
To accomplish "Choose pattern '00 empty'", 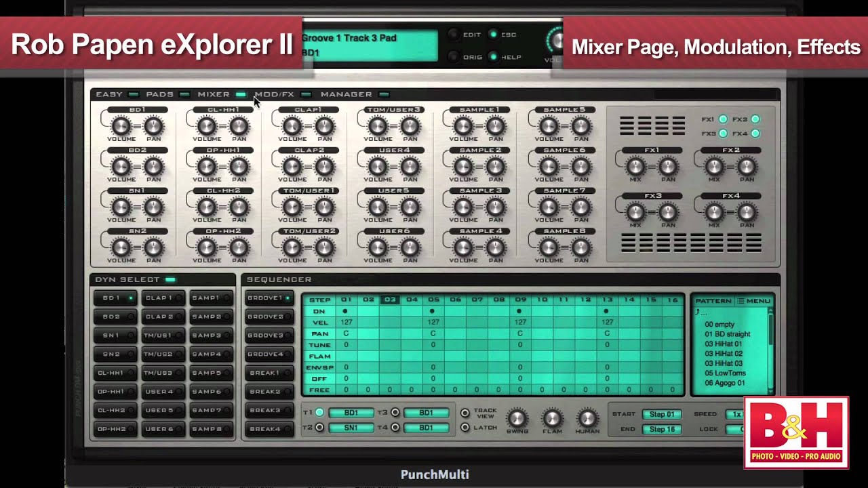I will pyautogui.click(x=719, y=325).
